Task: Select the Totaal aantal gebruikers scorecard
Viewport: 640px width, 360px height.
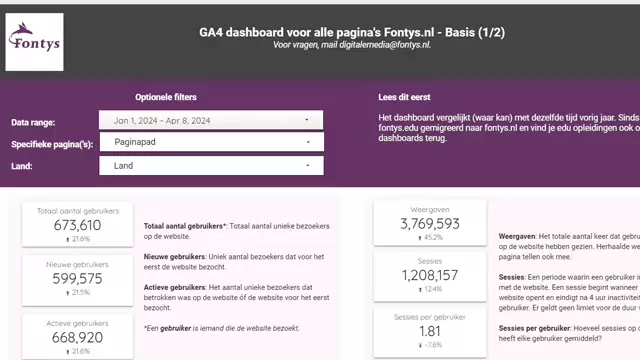Action: pyautogui.click(x=78, y=224)
